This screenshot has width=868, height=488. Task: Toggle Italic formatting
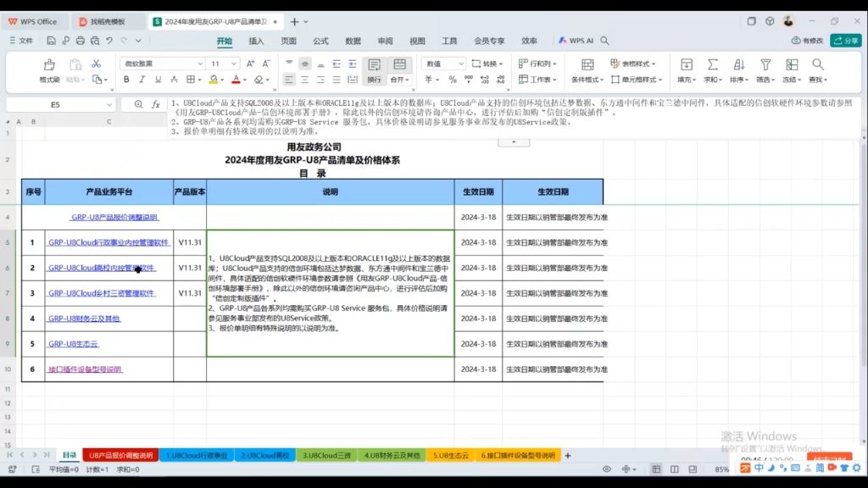[x=142, y=80]
